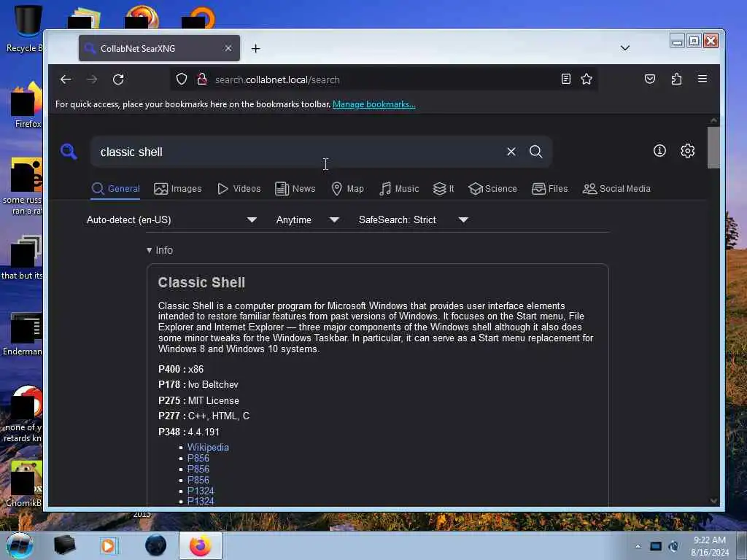The height and width of the screenshot is (560, 747).
Task: Open the Pocket save icon
Action: pos(650,79)
